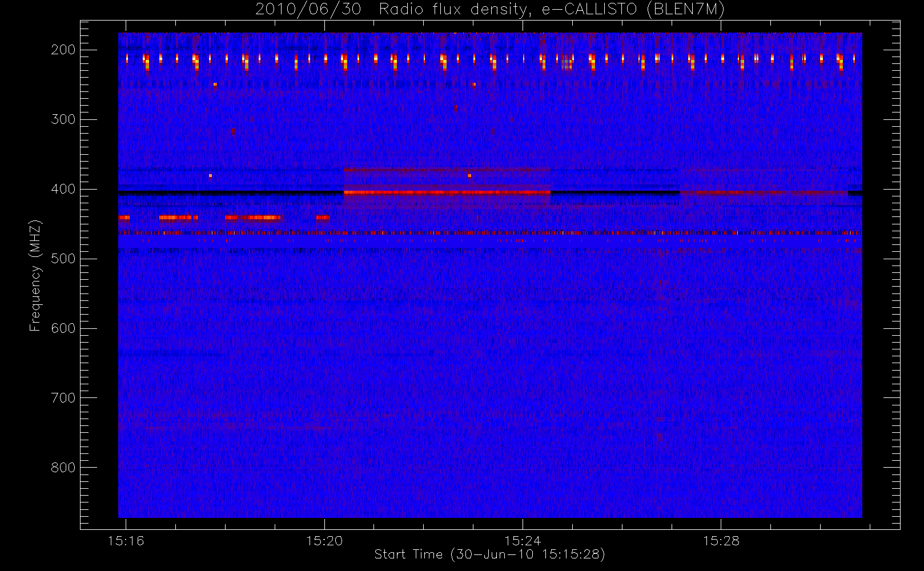The height and width of the screenshot is (571, 924).
Task: Click the 15:20 time tick label
Action: (x=324, y=541)
